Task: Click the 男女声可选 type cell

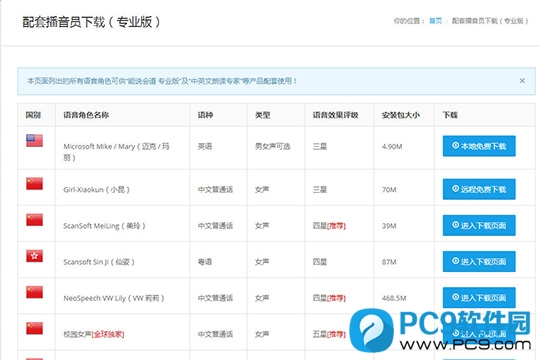Action: point(272,146)
